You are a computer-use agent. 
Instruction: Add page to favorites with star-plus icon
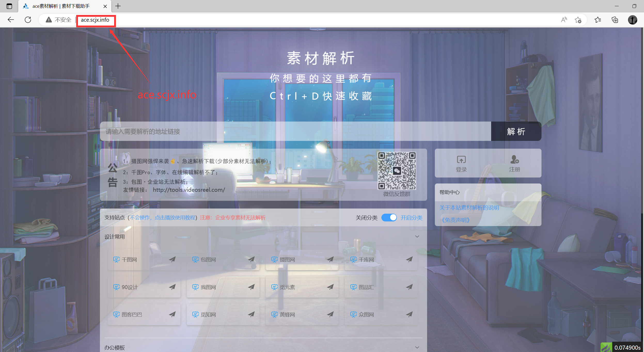pyautogui.click(x=578, y=20)
